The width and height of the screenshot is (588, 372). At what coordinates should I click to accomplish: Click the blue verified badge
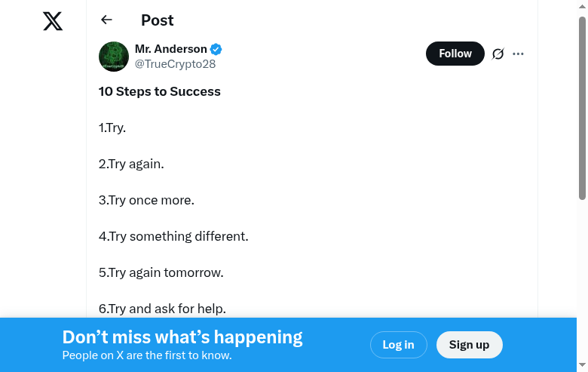216,49
